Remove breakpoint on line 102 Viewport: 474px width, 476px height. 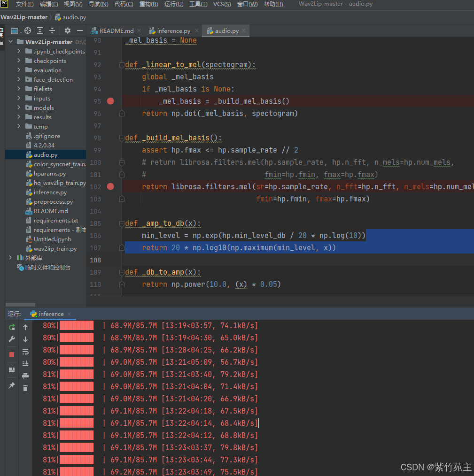[110, 186]
